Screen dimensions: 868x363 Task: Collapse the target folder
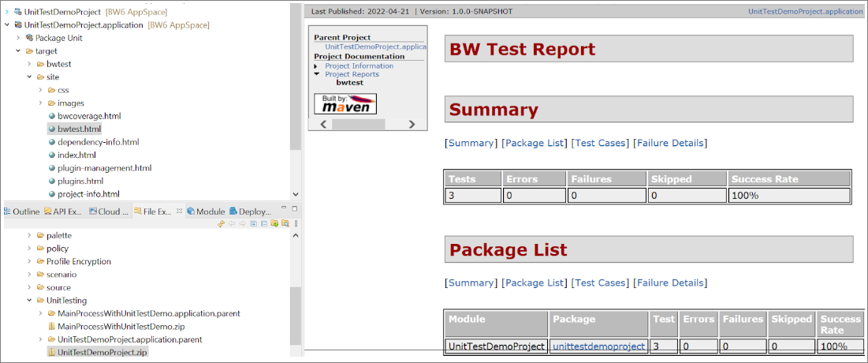(18, 51)
